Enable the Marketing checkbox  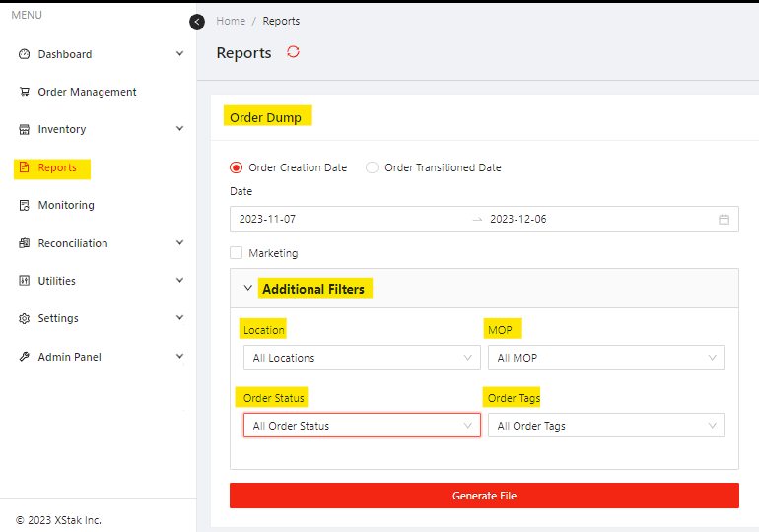[237, 253]
